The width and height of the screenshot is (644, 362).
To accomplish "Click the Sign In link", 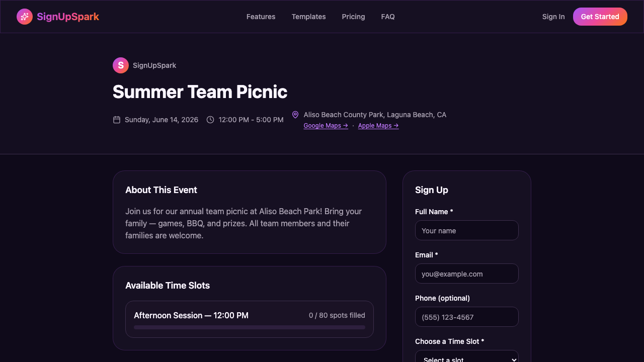I will (553, 17).
